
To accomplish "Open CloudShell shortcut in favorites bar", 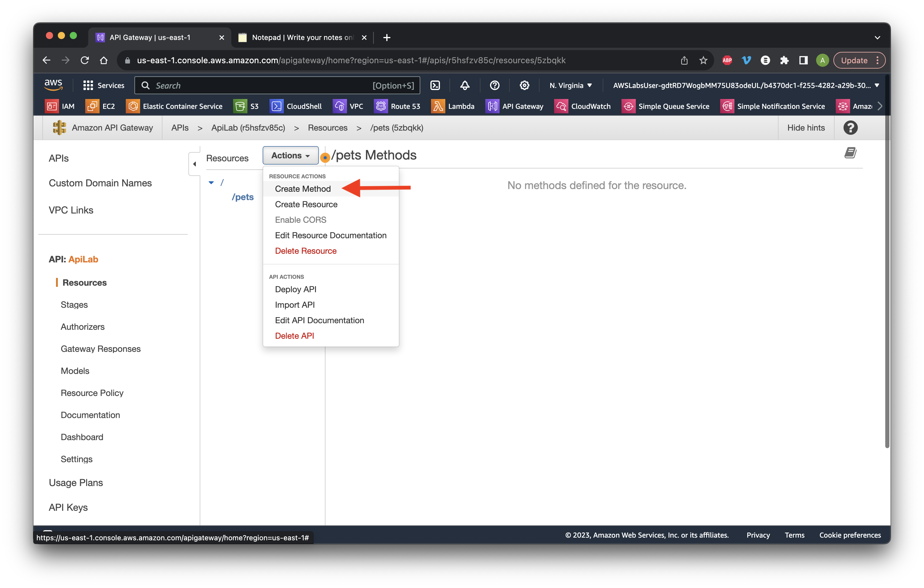I will point(296,106).
